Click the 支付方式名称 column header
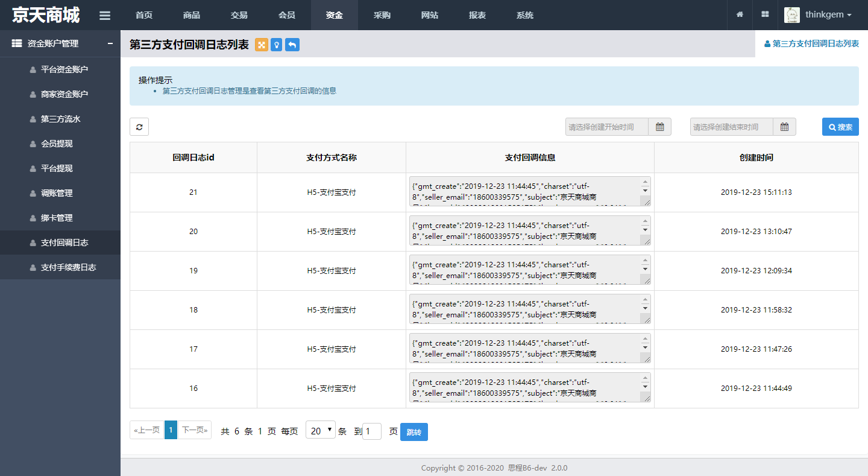Screen dimensions: 868x476 coord(332,157)
